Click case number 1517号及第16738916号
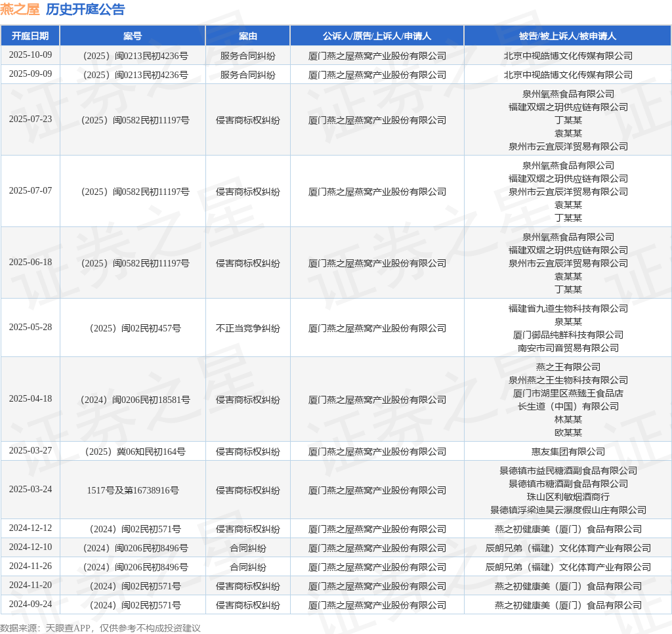The image size is (672, 634). 133,490
